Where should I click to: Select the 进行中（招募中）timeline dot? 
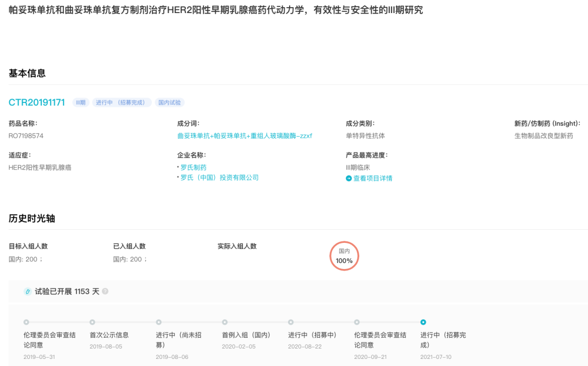coord(291,322)
